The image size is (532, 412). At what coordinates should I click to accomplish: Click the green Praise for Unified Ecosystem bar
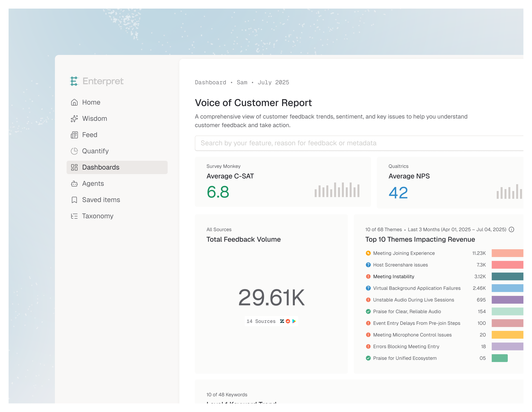[x=499, y=358]
